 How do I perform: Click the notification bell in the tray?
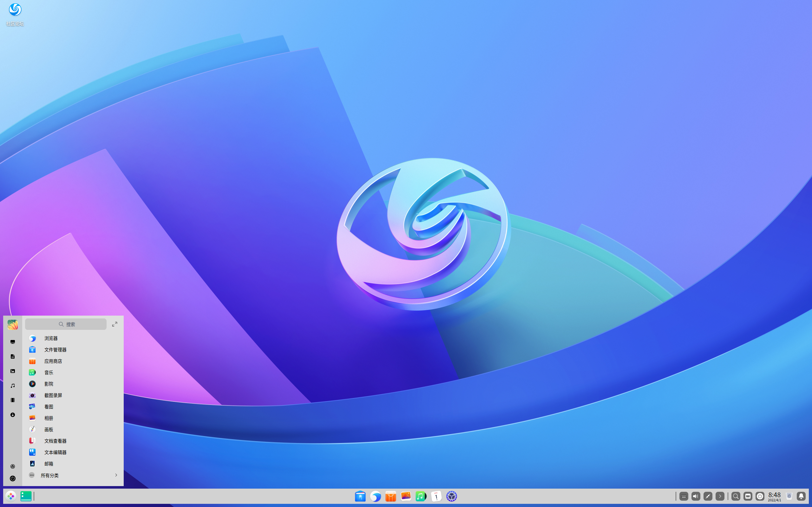[x=801, y=496]
